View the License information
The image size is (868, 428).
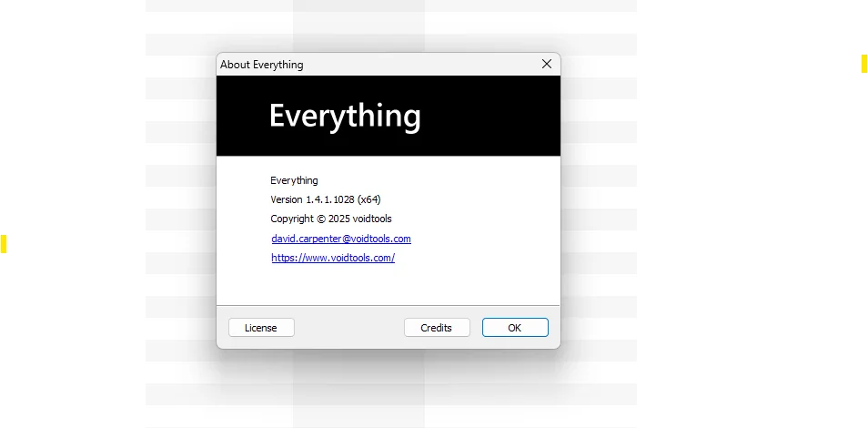pyautogui.click(x=261, y=328)
